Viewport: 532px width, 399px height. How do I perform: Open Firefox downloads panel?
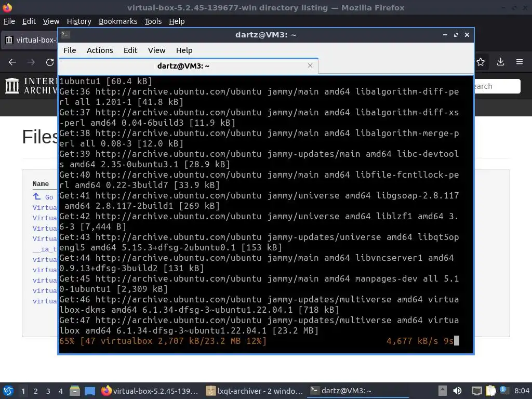point(500,62)
